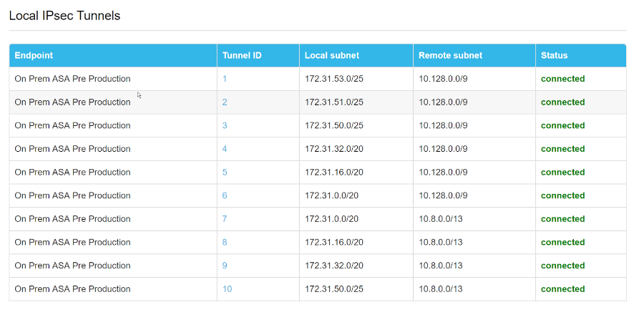Click tunnel ID 9 link
644x320 pixels.
(x=225, y=266)
